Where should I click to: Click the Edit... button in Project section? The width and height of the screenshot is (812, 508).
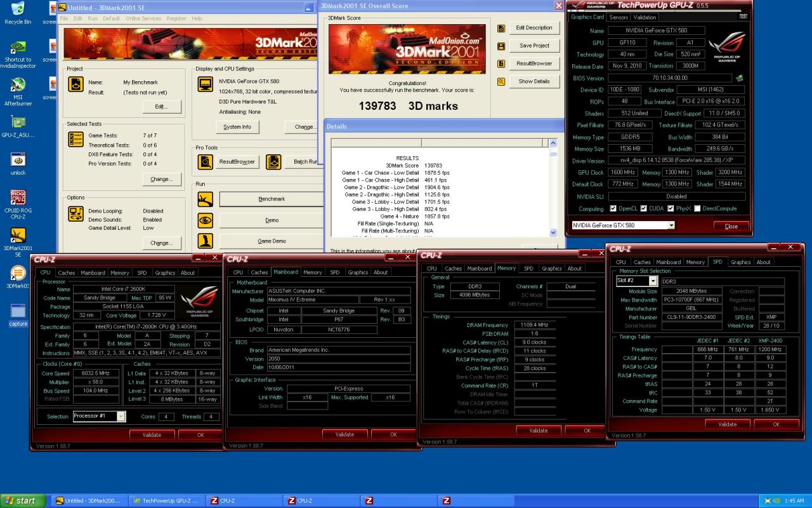pos(161,107)
